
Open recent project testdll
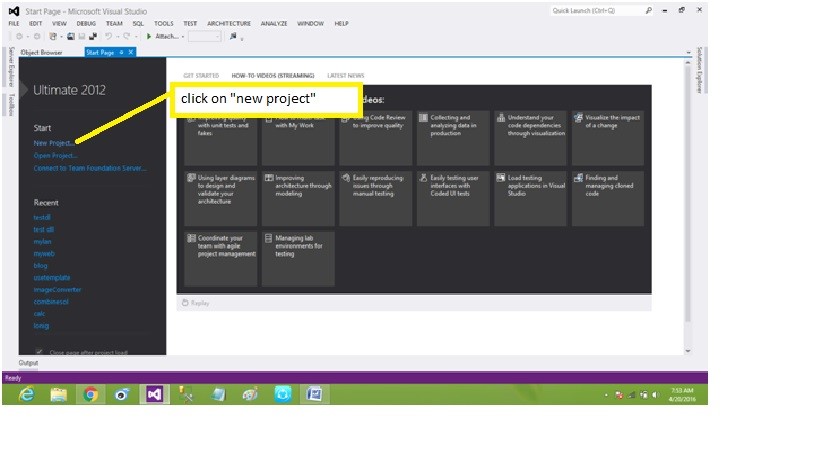point(42,217)
